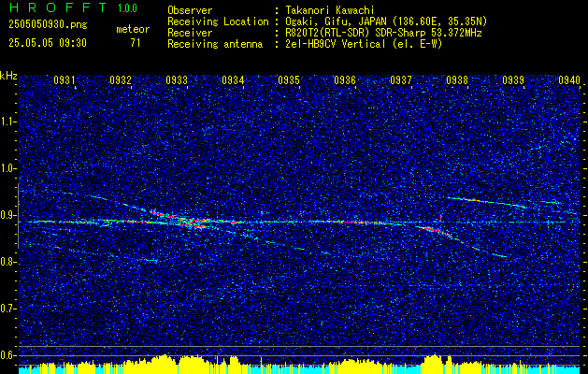Click the date stamp 25.05.05 09:30
Image resolution: width=588 pixels, height=374 pixels.
(x=48, y=43)
